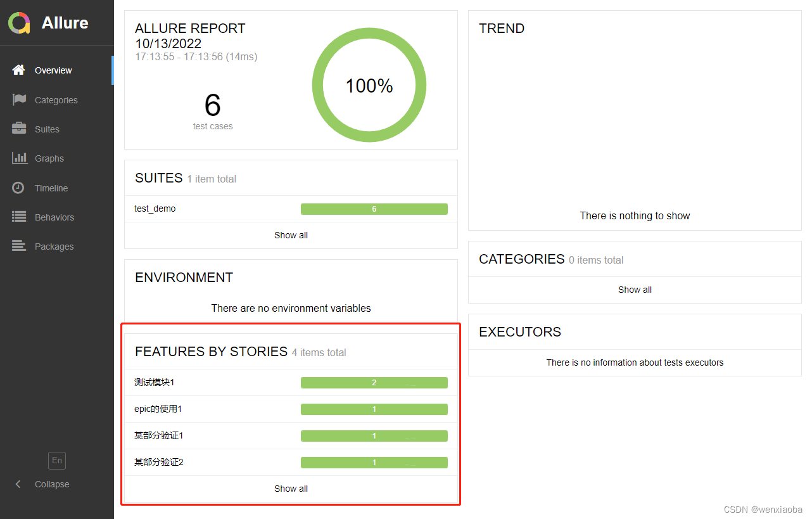Show all in Features by Stories widget
This screenshot has height=519, width=812.
point(291,489)
